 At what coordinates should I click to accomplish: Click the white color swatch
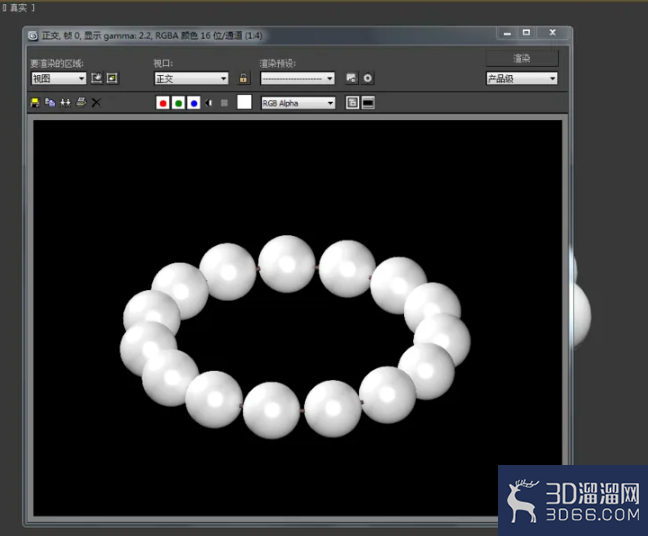(244, 102)
